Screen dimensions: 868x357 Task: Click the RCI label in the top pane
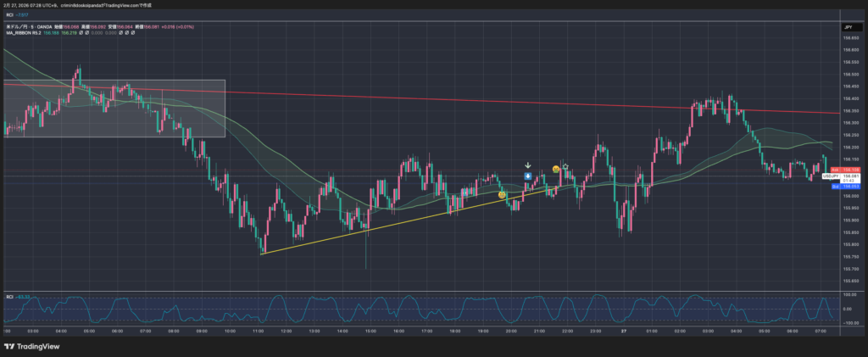[9, 14]
